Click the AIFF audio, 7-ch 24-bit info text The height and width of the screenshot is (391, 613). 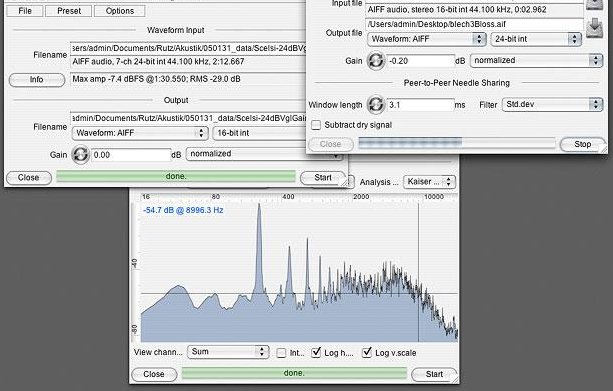tap(158, 62)
